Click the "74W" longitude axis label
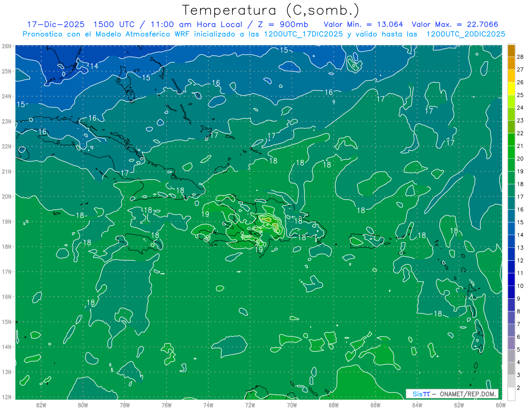Screen dimensions: 532x411 pos(208,405)
